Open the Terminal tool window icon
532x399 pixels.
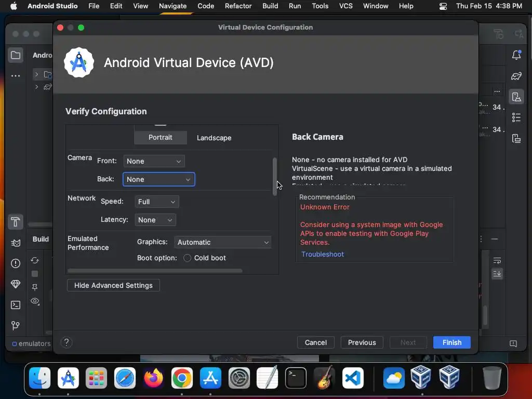point(16,304)
